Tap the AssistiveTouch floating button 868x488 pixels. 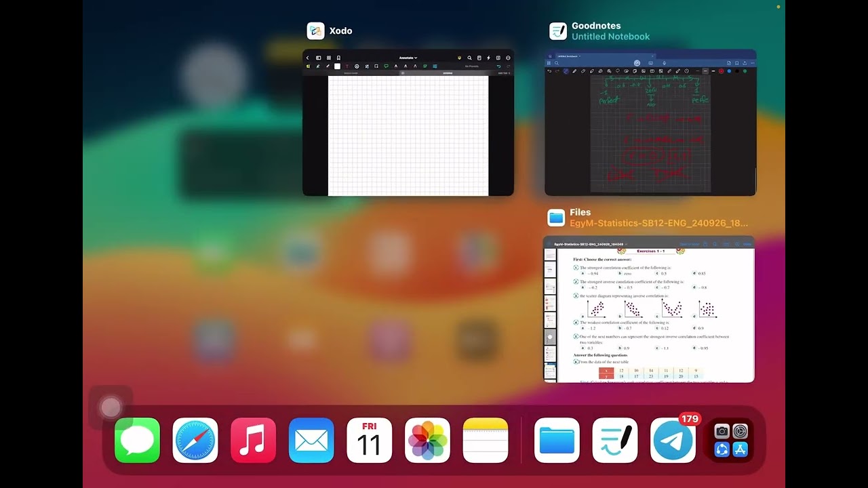(111, 407)
